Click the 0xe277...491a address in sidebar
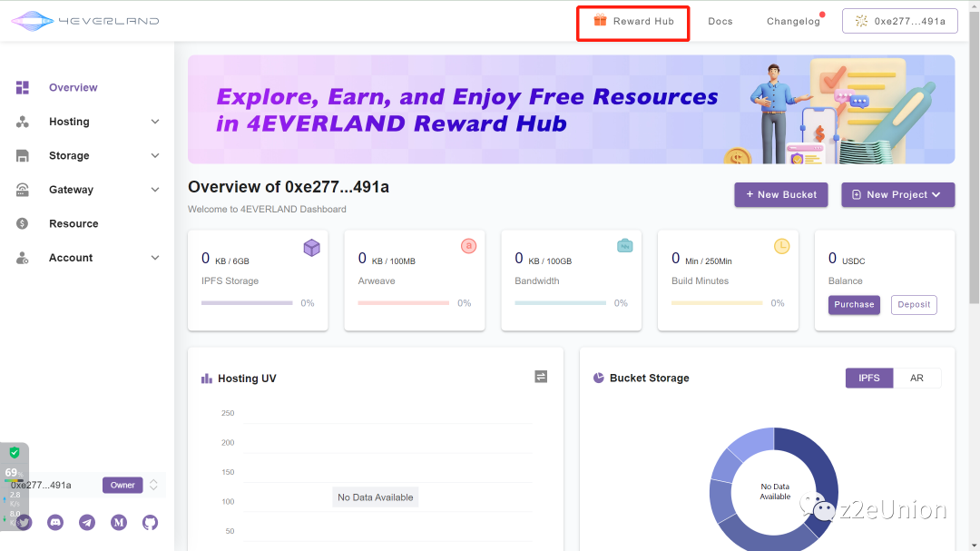This screenshot has height=551, width=980. click(41, 485)
